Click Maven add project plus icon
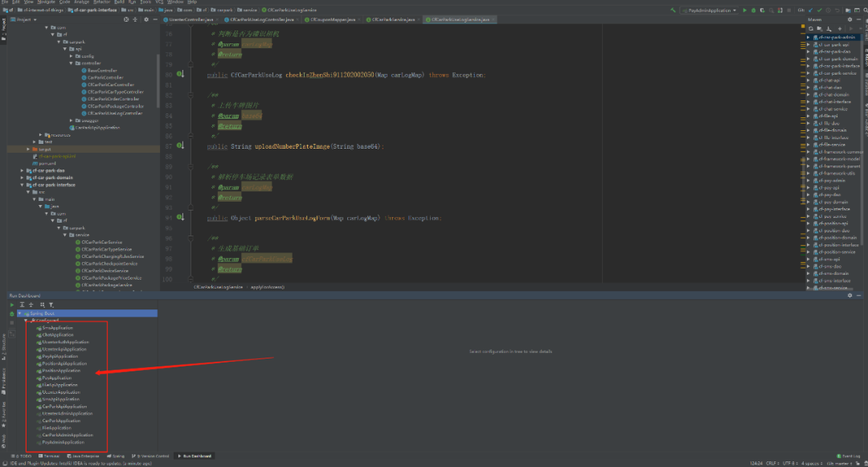Image resolution: width=868 pixels, height=467 pixels. [840, 29]
